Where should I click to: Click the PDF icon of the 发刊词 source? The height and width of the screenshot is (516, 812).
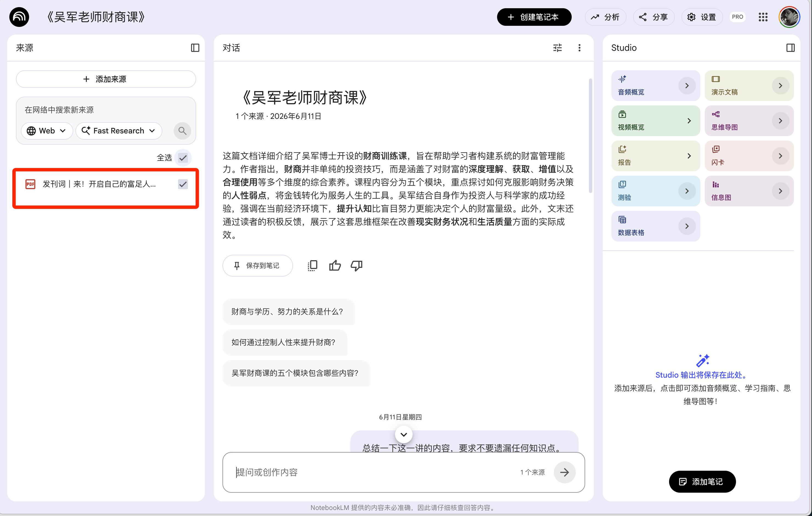[x=30, y=184]
